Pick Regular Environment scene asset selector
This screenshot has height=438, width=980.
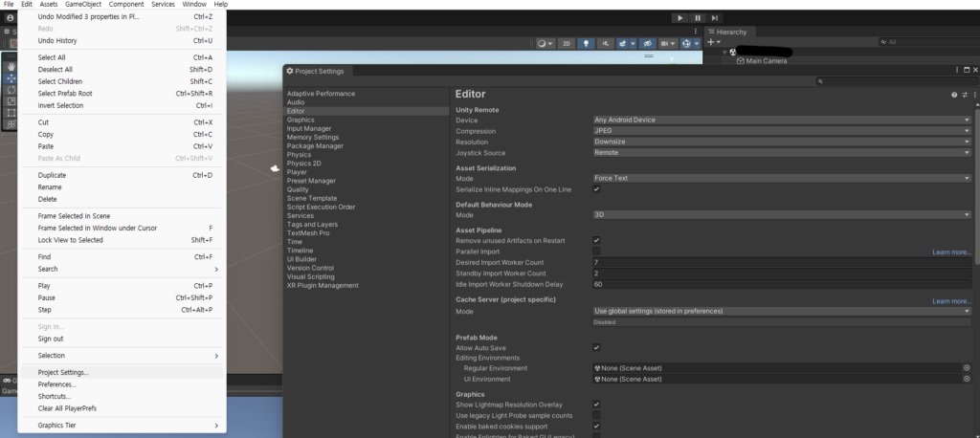[967, 368]
